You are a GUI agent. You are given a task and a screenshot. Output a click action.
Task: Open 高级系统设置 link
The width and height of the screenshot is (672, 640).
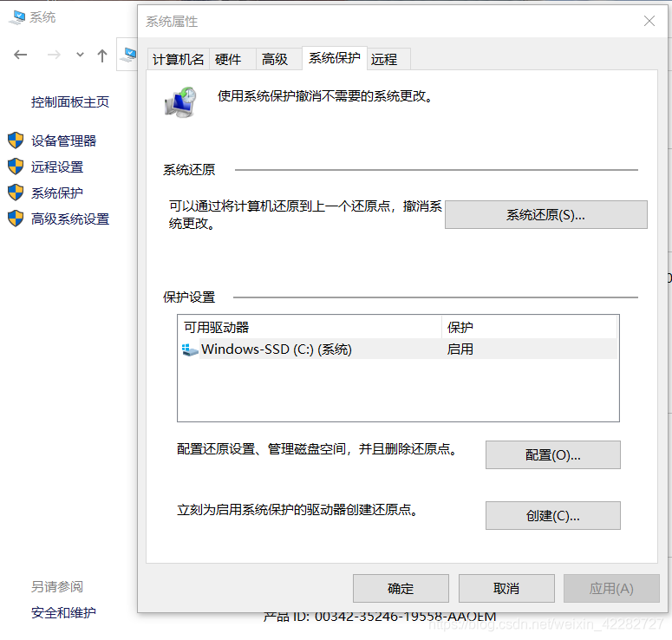pos(70,219)
